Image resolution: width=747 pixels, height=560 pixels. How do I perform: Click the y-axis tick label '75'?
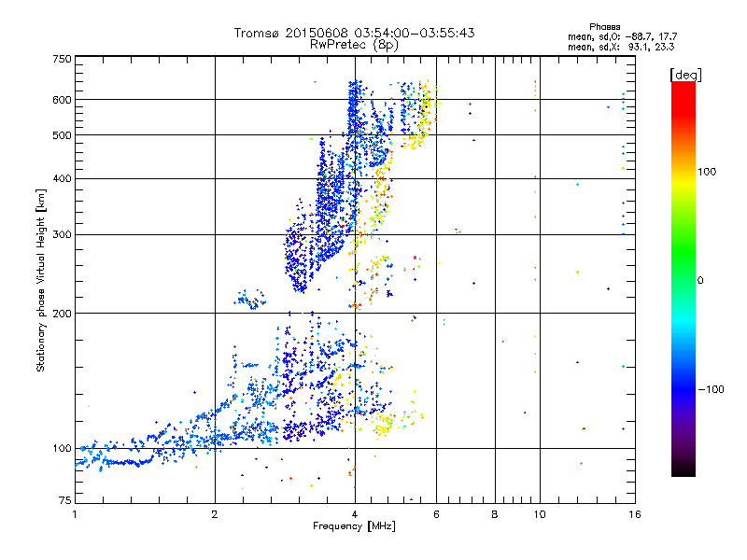[x=65, y=500]
